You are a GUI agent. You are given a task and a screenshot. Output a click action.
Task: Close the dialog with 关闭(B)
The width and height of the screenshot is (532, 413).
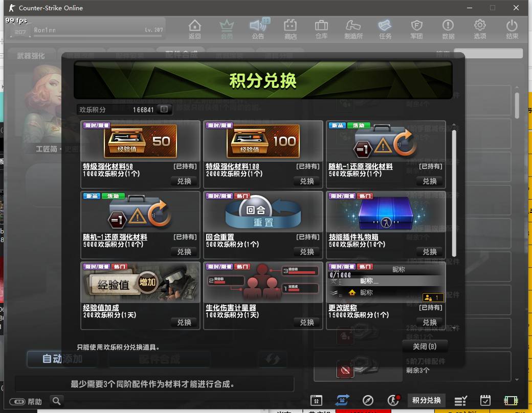pyautogui.click(x=425, y=346)
